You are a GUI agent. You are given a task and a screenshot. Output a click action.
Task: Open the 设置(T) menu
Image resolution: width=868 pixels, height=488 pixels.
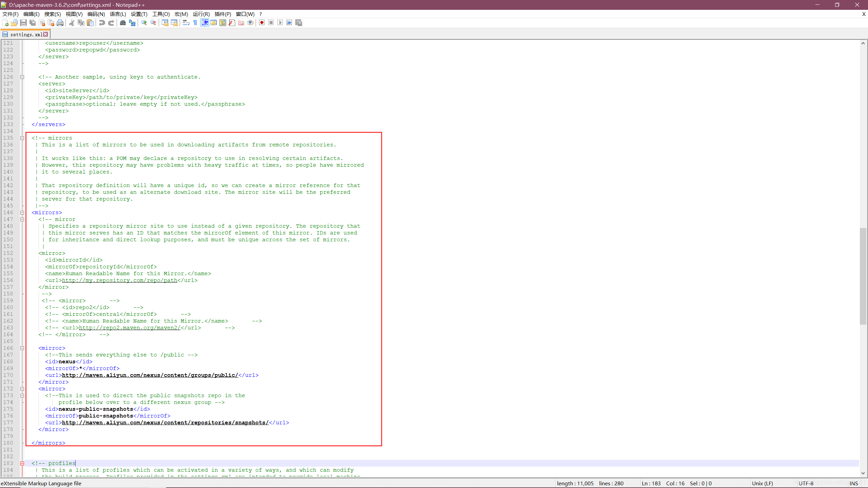[x=139, y=14]
